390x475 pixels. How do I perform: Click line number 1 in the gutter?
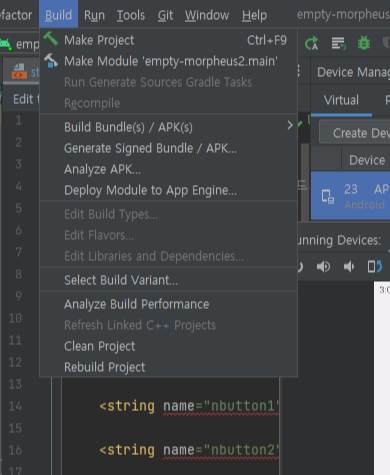click(x=18, y=120)
